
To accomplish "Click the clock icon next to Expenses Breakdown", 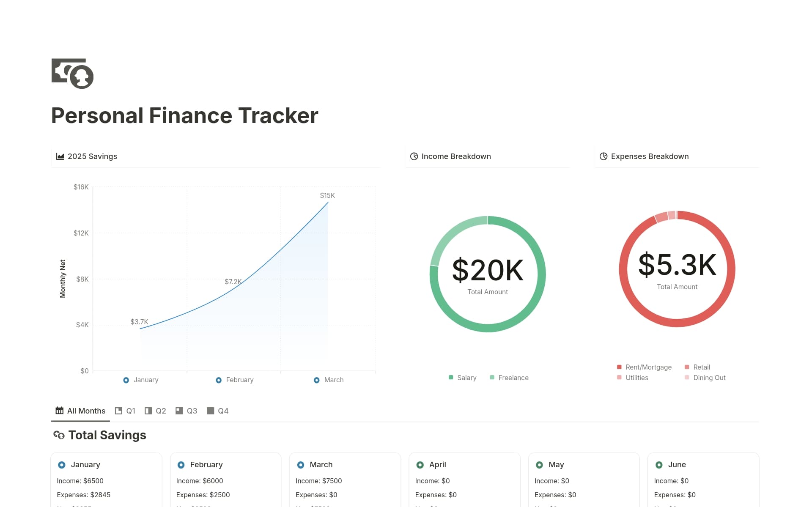I will (603, 156).
